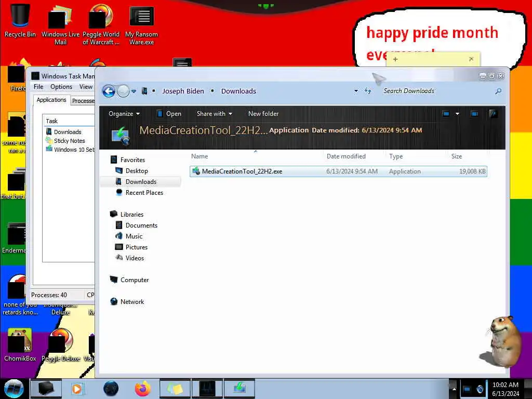The height and width of the screenshot is (399, 532).
Task: Switch to Windows 10 Setup taskbar button
Action: tap(239, 389)
